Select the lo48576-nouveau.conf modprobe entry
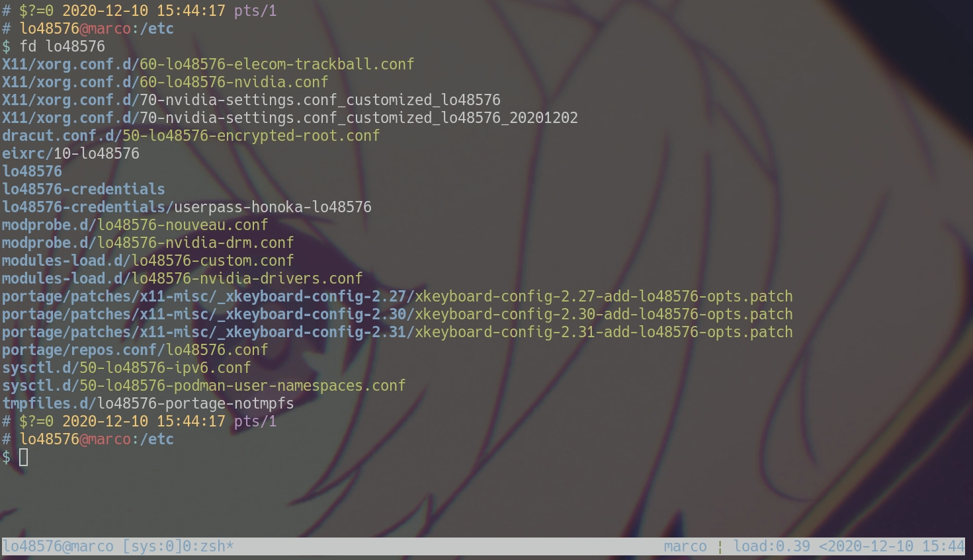973x560 pixels. click(x=135, y=225)
